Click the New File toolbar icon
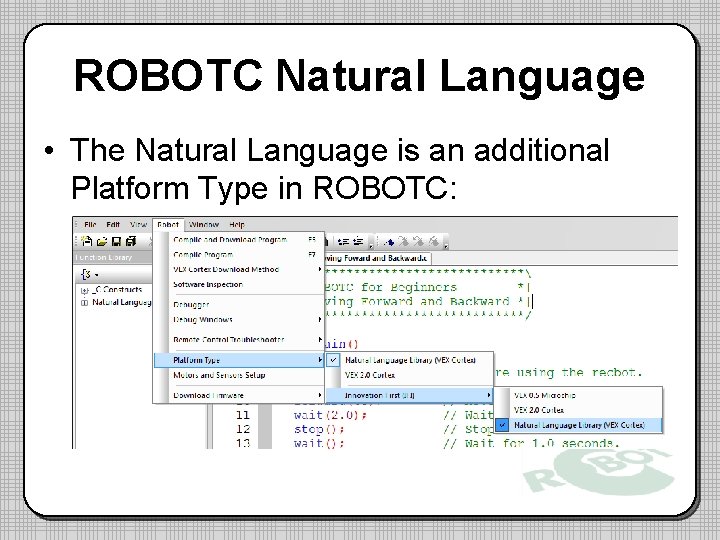Image resolution: width=720 pixels, height=540 pixels. 86,241
